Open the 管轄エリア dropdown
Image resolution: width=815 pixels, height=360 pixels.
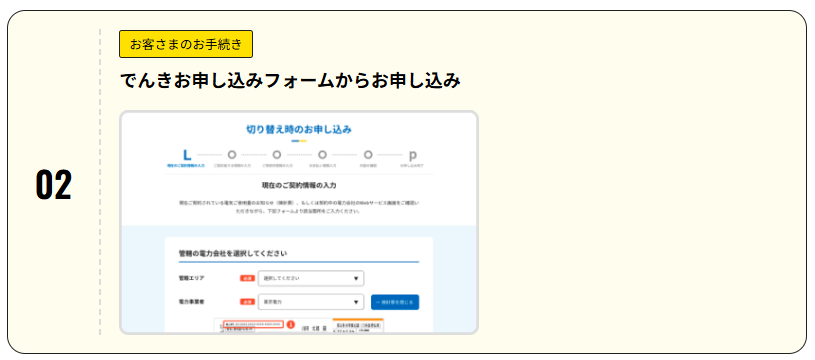click(x=311, y=278)
